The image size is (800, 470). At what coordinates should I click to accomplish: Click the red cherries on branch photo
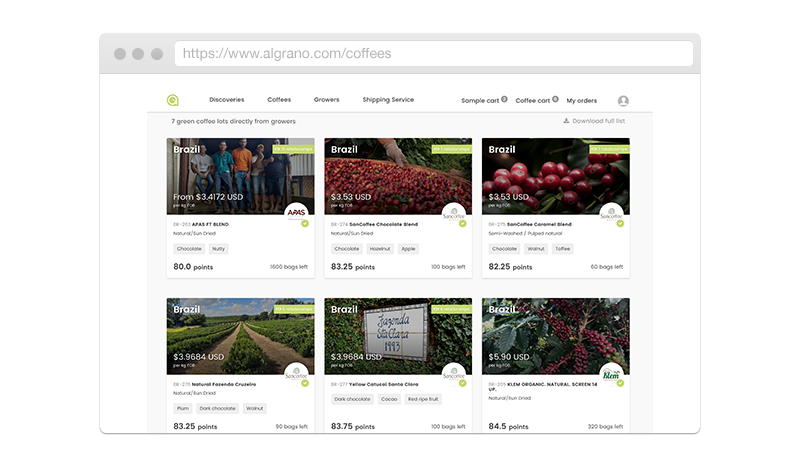point(556,176)
